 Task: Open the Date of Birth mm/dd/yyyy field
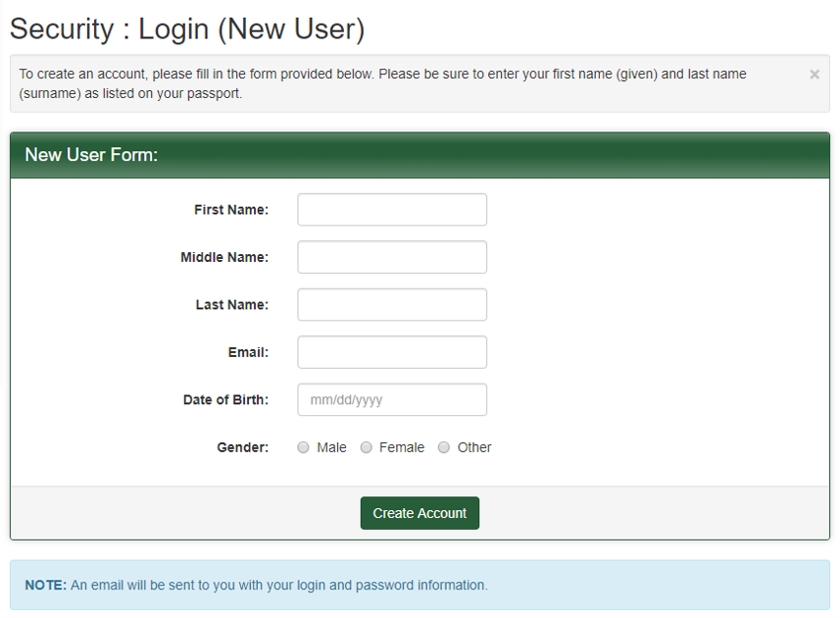point(392,400)
